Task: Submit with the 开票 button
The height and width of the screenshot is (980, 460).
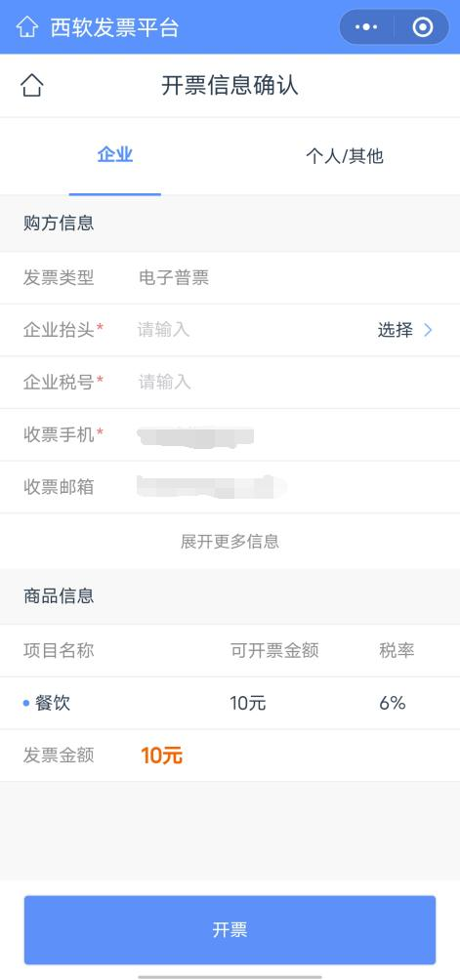Action: click(230, 930)
